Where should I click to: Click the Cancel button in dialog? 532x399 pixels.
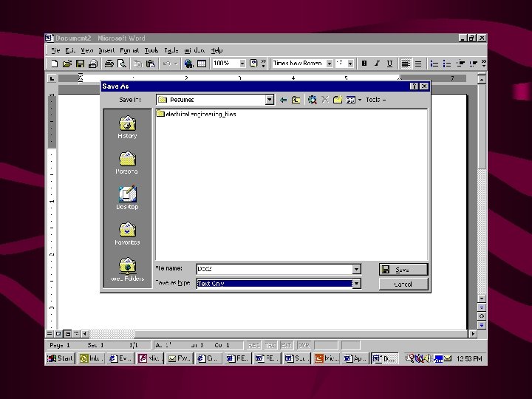403,284
